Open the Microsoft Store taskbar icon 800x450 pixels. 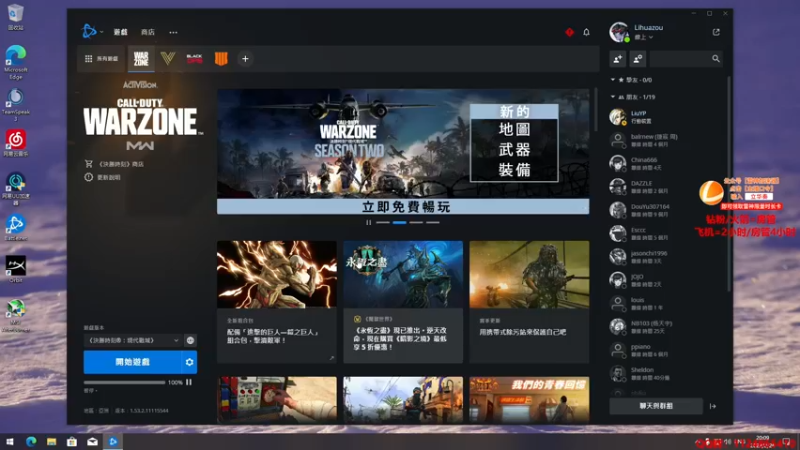click(x=72, y=442)
